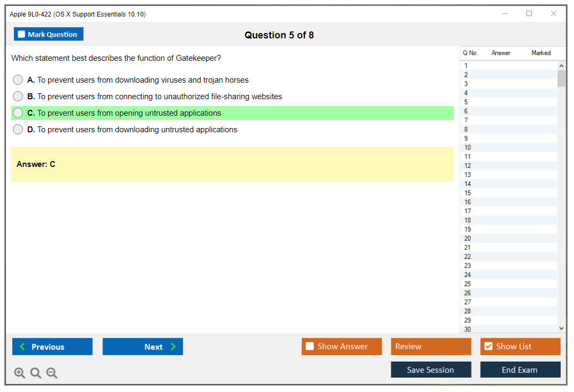Click the zoom out magnifier icon
The image size is (574, 392).
click(52, 373)
